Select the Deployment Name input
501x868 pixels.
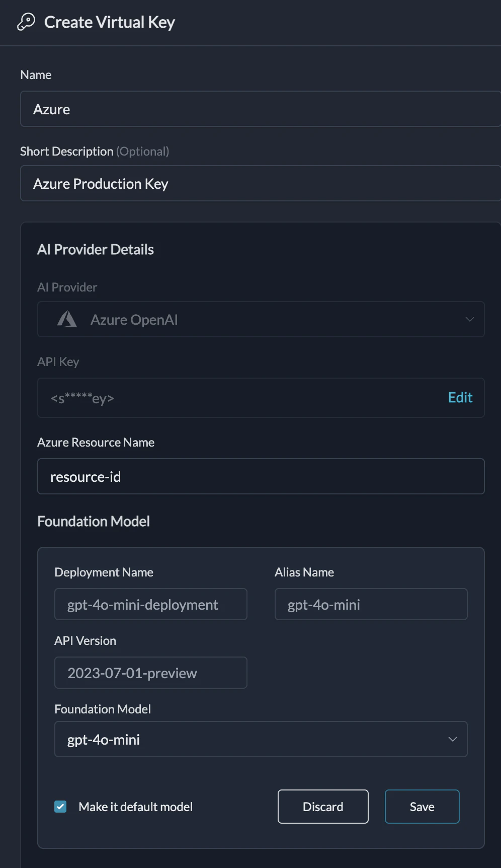click(150, 604)
